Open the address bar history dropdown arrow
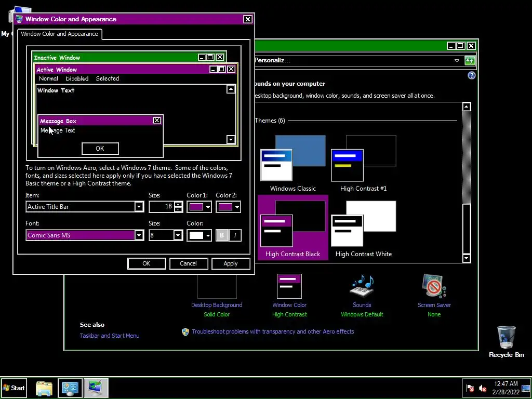 [457, 61]
